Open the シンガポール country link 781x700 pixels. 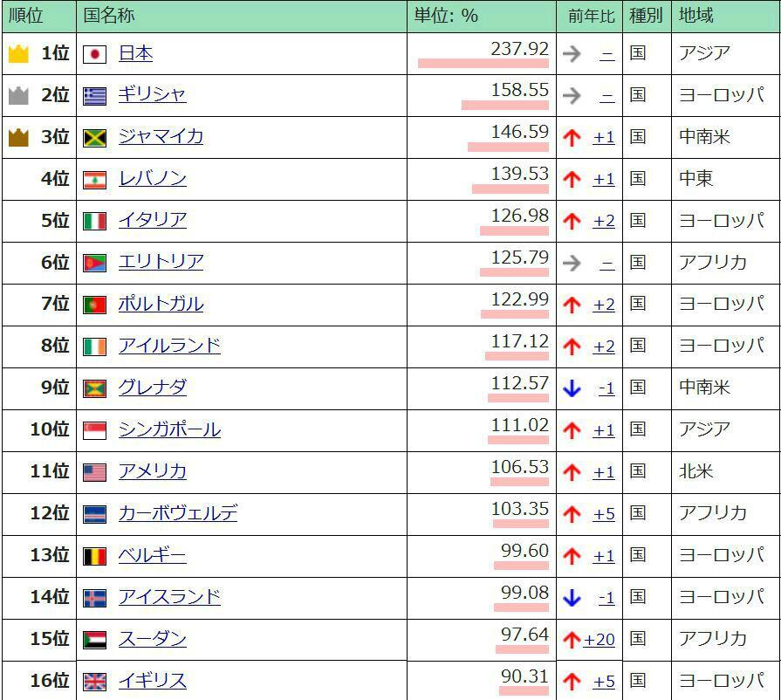(x=169, y=430)
